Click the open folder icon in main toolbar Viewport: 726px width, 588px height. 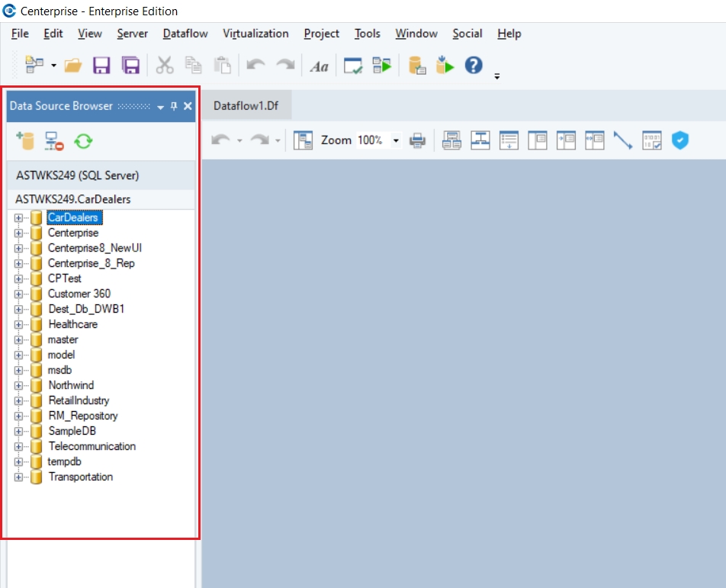click(x=73, y=66)
